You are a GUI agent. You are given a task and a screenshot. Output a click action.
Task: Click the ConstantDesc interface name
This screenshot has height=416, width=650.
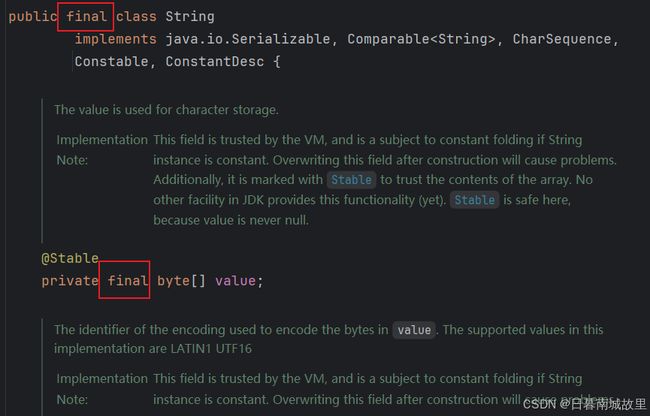[x=214, y=61]
